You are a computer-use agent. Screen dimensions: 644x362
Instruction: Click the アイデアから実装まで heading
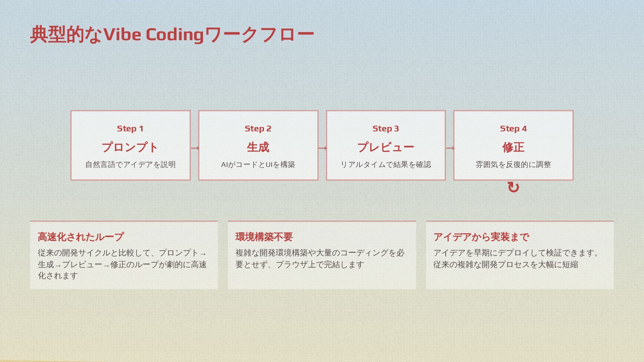(481, 237)
